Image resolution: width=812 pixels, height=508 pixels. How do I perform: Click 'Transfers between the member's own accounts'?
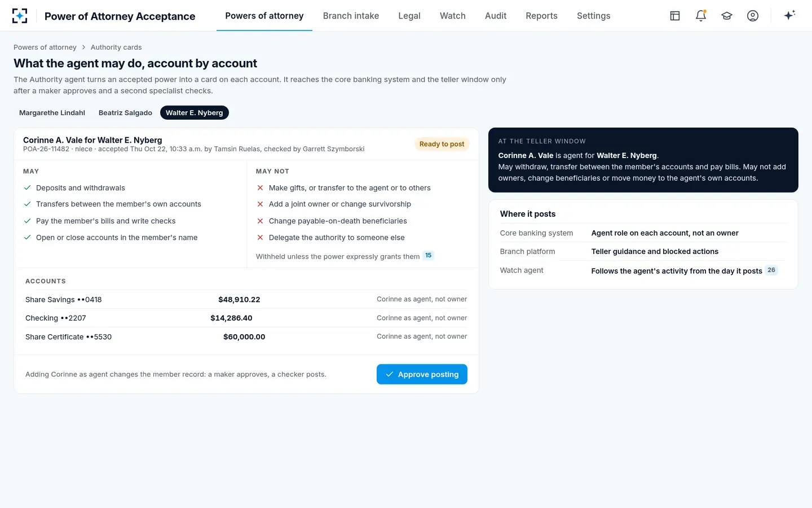click(x=118, y=204)
